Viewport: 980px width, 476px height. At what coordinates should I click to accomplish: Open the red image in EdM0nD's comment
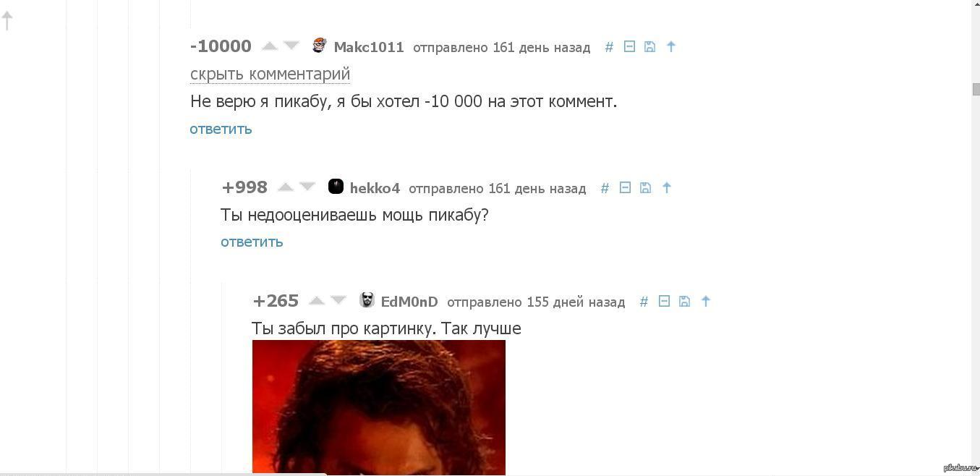tap(379, 407)
